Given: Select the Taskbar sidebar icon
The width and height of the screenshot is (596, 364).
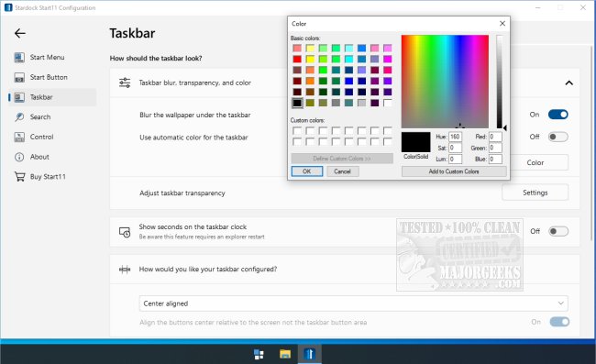Looking at the screenshot, I should pos(19,97).
